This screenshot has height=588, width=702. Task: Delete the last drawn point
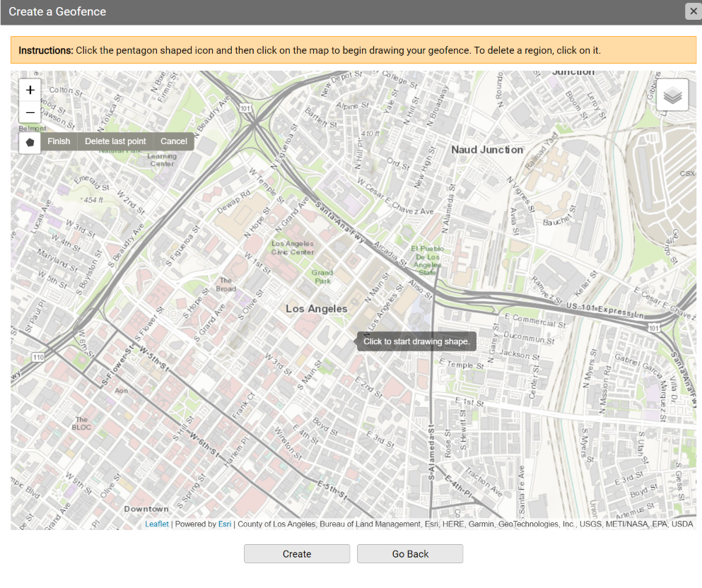(115, 141)
